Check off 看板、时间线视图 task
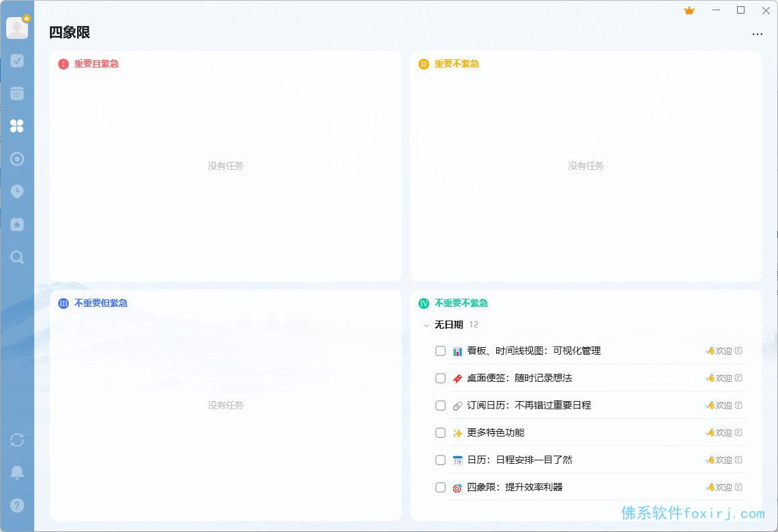This screenshot has width=778, height=532. 440,351
